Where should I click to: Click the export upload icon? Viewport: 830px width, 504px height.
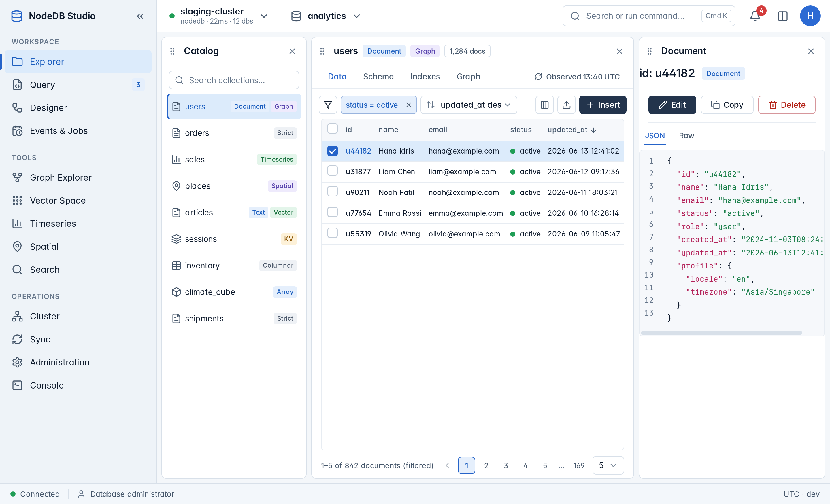(x=566, y=105)
